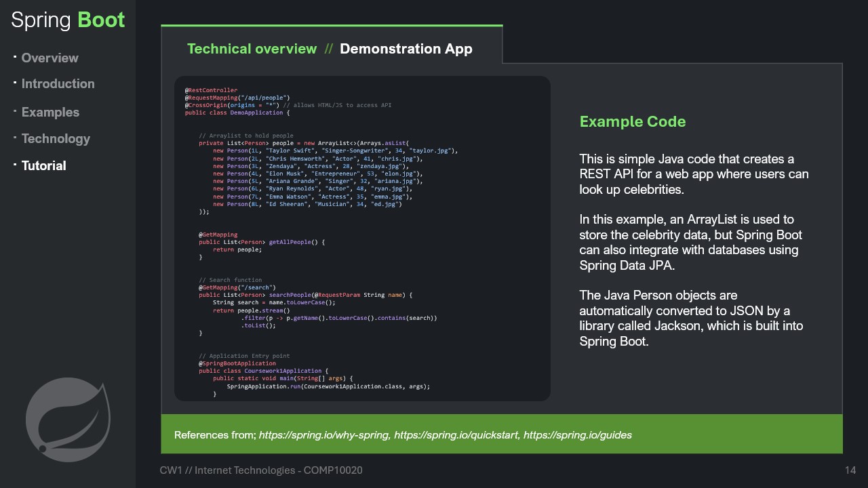Click the Spring Boot title
The width and height of the screenshot is (868, 488).
[68, 20]
